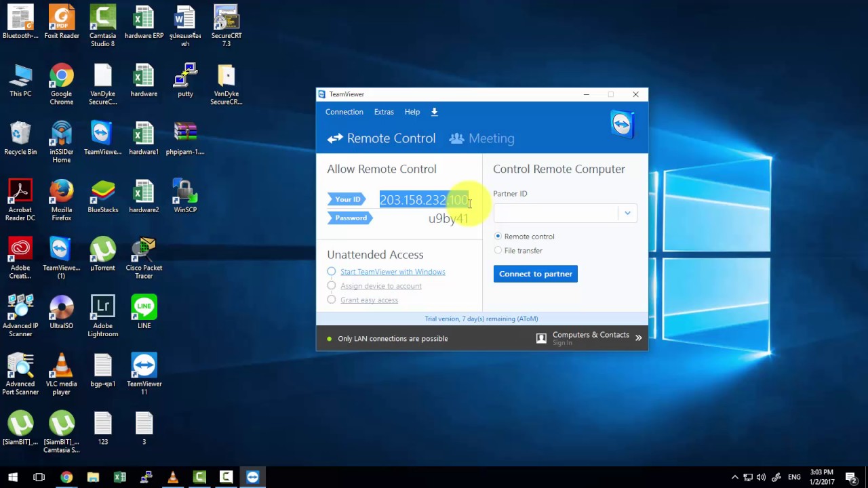Open the Foxit Reader desktop icon
The width and height of the screenshot is (868, 488).
pyautogui.click(x=62, y=22)
